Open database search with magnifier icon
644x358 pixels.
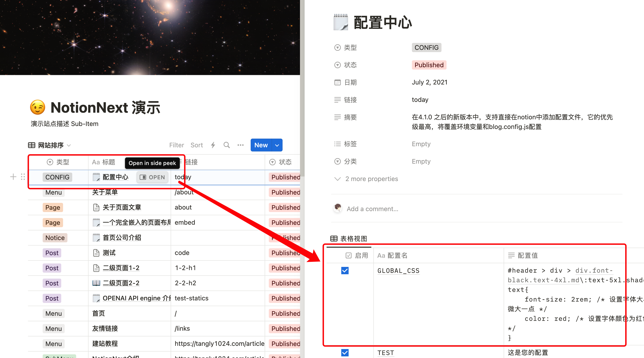click(227, 145)
